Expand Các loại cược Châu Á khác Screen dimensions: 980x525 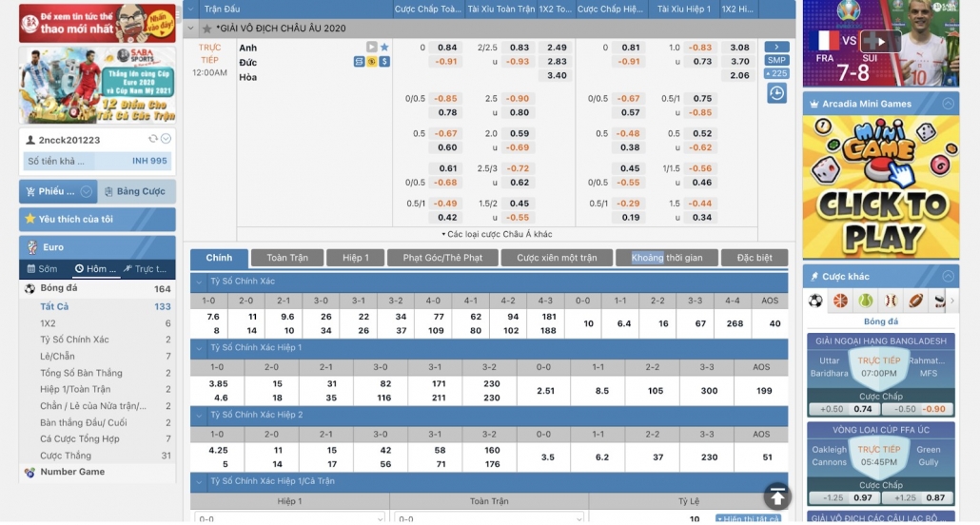pos(497,234)
